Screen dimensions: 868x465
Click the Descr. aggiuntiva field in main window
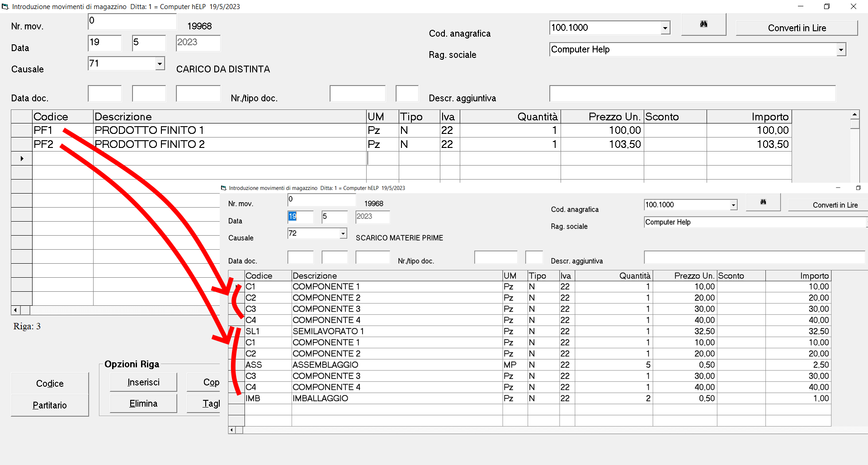(692, 93)
